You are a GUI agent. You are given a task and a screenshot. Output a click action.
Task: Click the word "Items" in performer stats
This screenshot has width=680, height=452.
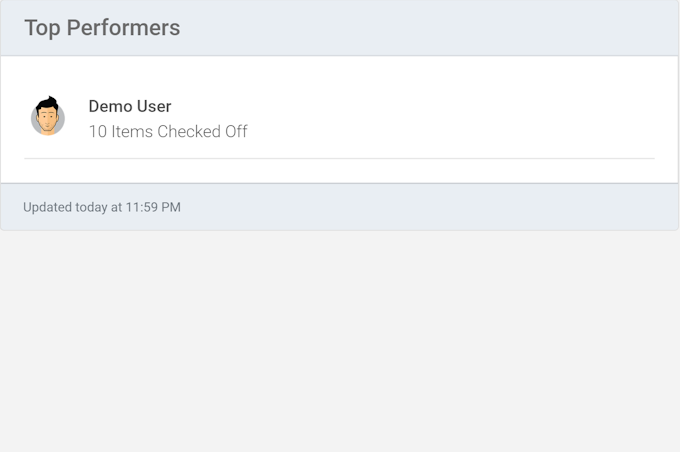pyautogui.click(x=132, y=131)
